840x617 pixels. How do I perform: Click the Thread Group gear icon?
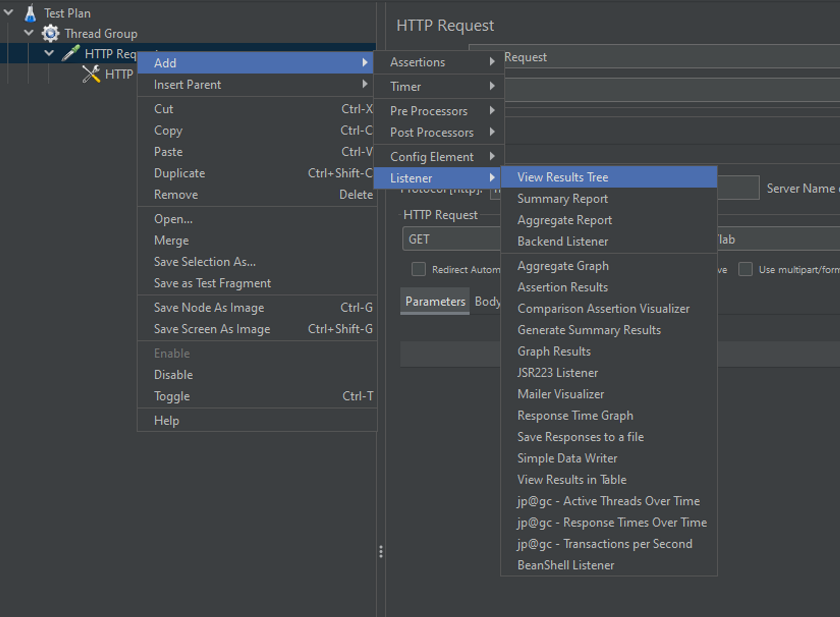coord(50,33)
